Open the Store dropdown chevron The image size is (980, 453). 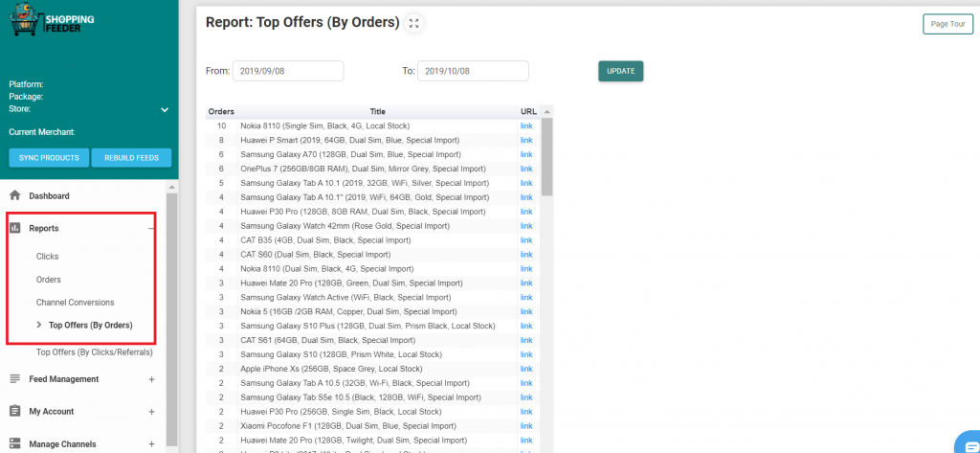coord(165,109)
